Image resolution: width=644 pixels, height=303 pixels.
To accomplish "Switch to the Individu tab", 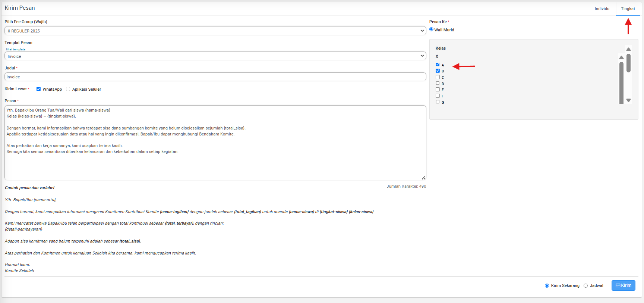I will tap(602, 9).
